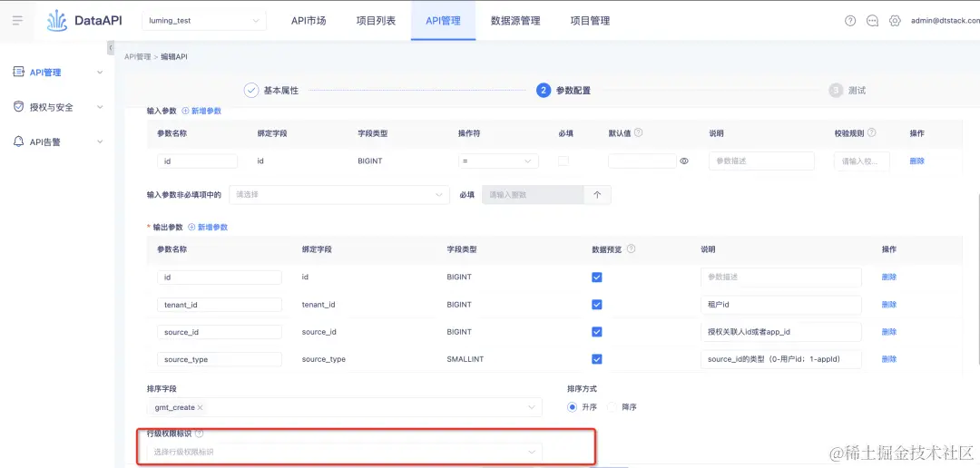This screenshot has width=980, height=468.
Task: Click the source_id parameter name field
Action: (x=220, y=332)
